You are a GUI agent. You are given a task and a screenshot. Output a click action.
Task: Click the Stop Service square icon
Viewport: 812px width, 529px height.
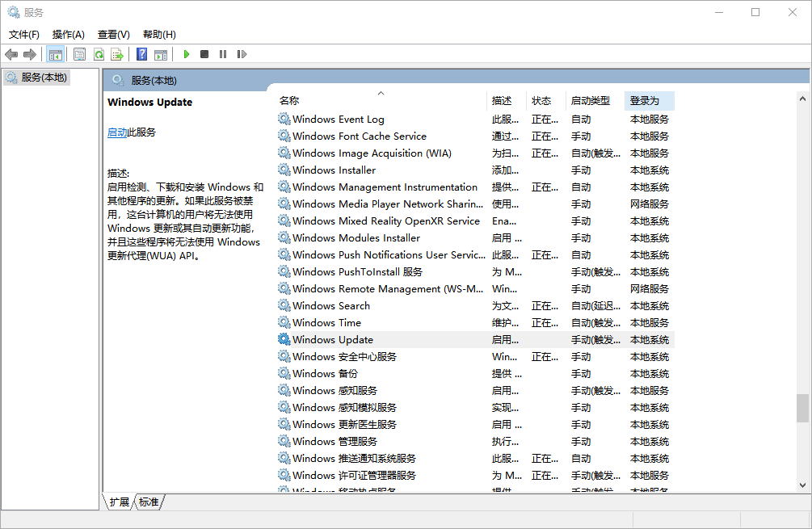pyautogui.click(x=204, y=54)
